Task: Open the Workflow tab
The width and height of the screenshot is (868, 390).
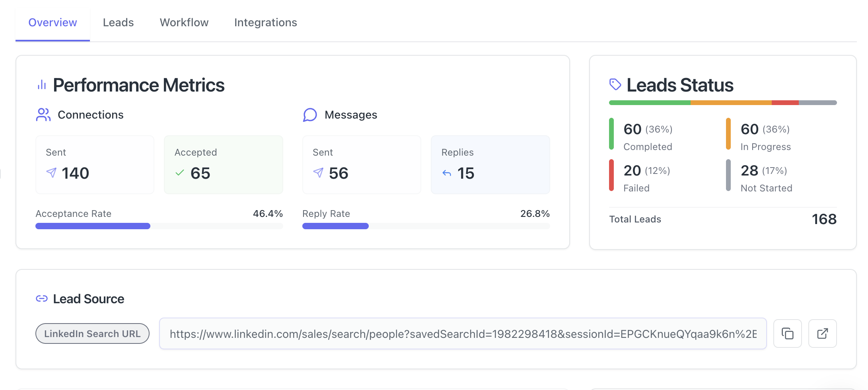Action: (184, 22)
